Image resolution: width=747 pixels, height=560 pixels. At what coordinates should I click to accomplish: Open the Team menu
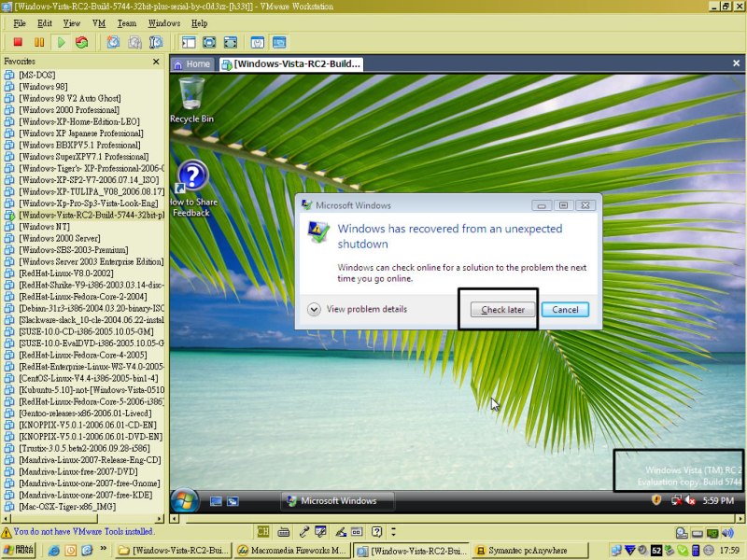coord(127,23)
